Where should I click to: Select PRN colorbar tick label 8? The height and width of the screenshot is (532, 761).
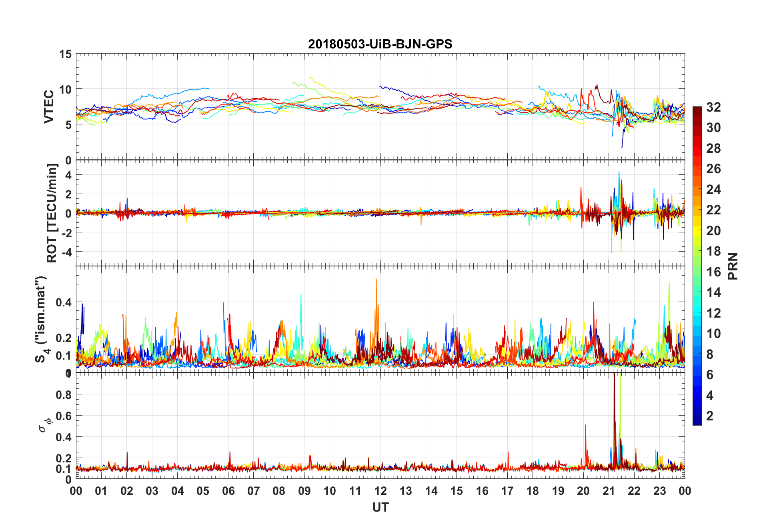click(710, 354)
